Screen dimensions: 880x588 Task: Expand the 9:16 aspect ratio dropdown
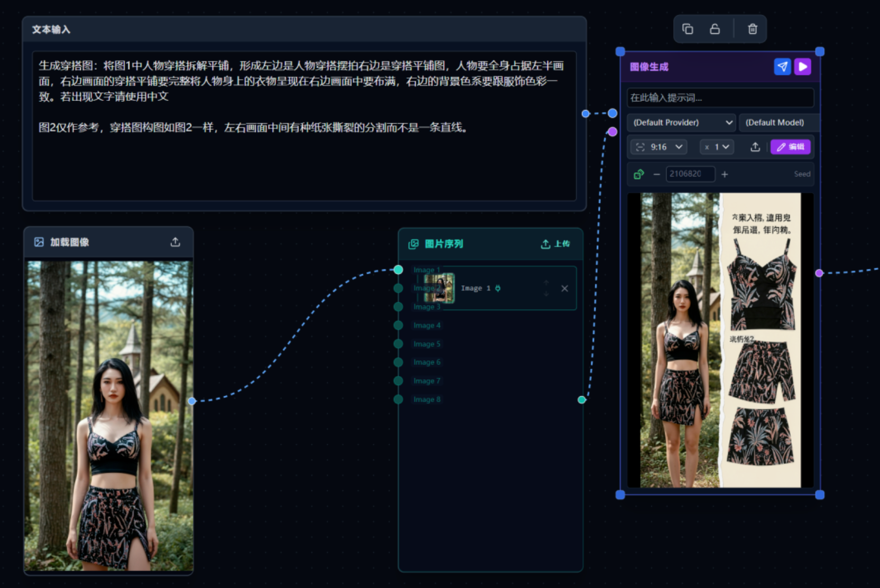[659, 147]
